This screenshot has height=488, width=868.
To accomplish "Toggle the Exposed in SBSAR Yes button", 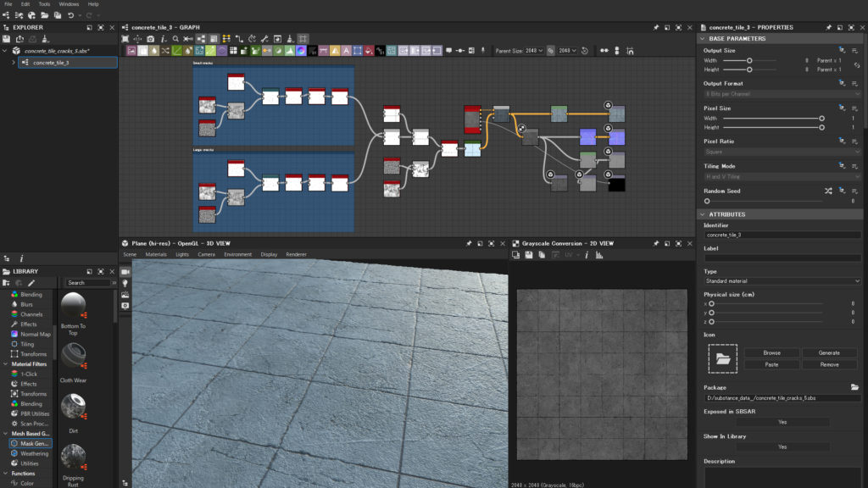I will 782,421.
